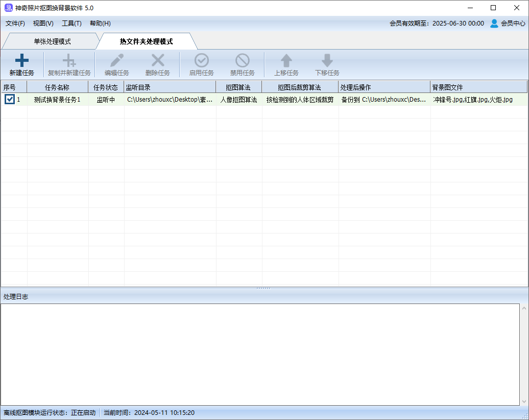Click the 禁用任务 prohibit icon

point(242,60)
